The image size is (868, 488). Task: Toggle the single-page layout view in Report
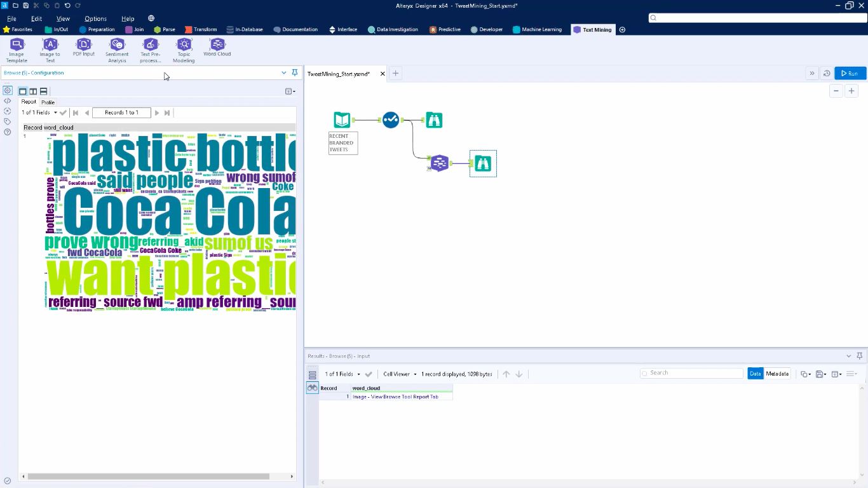point(22,91)
